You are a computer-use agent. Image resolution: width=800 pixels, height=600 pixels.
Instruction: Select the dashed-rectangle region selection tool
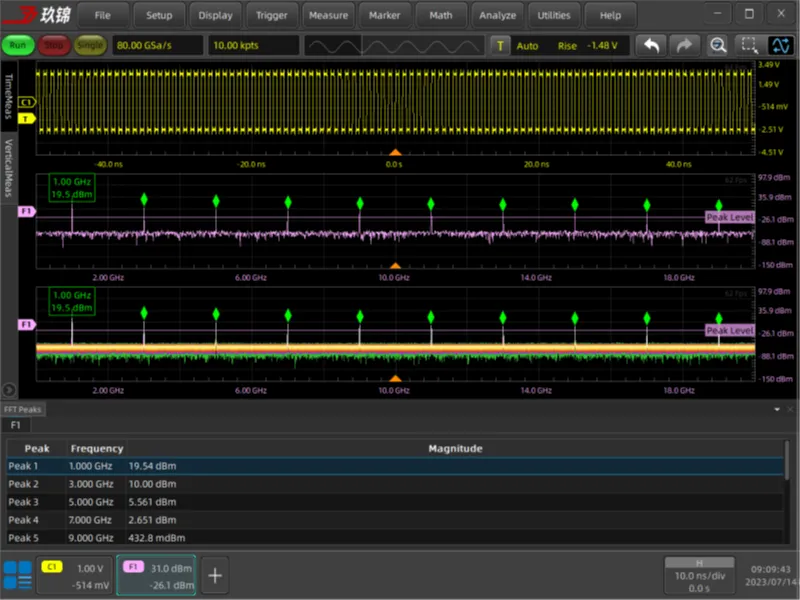[748, 46]
